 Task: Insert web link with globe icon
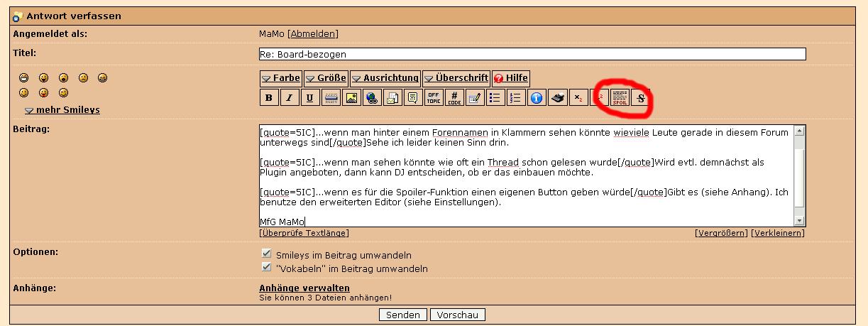click(x=371, y=98)
